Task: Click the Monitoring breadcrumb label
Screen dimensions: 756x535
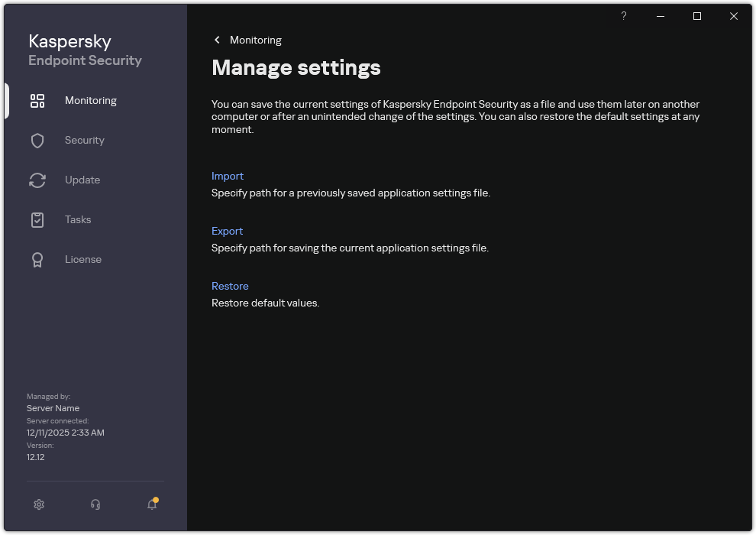Action: [x=256, y=40]
